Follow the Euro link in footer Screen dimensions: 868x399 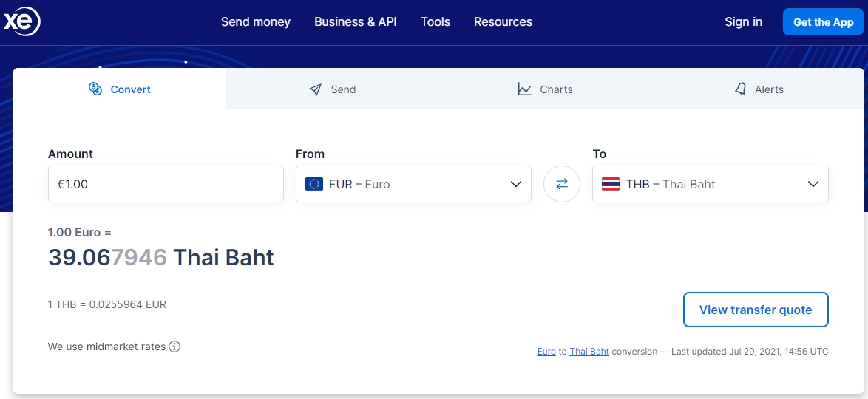pyautogui.click(x=546, y=352)
